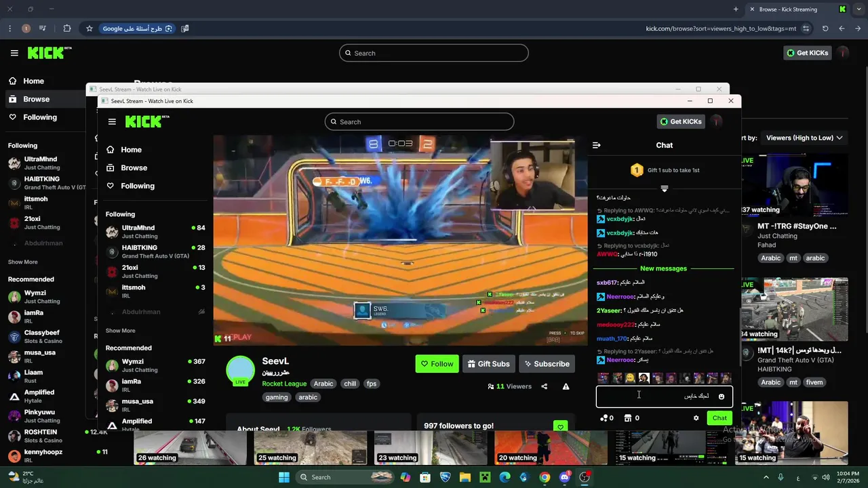Click the Kick logo in SeevL window
Image resolution: width=868 pixels, height=488 pixels.
[147, 121]
